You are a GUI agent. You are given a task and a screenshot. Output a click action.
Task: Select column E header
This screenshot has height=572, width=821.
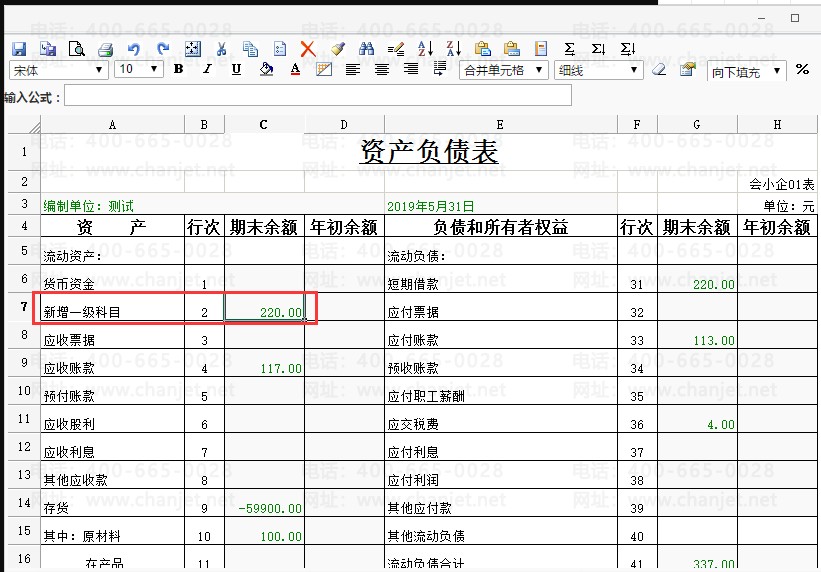click(x=501, y=125)
